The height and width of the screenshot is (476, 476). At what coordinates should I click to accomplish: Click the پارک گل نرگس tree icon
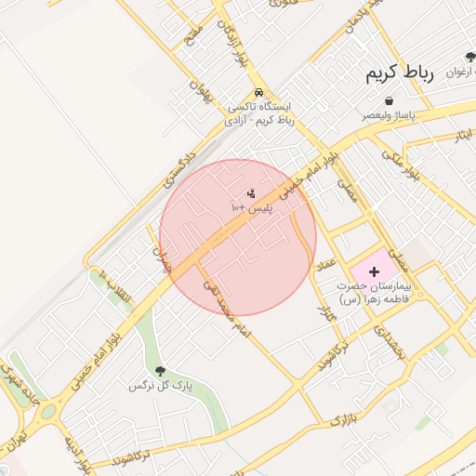coord(160,371)
